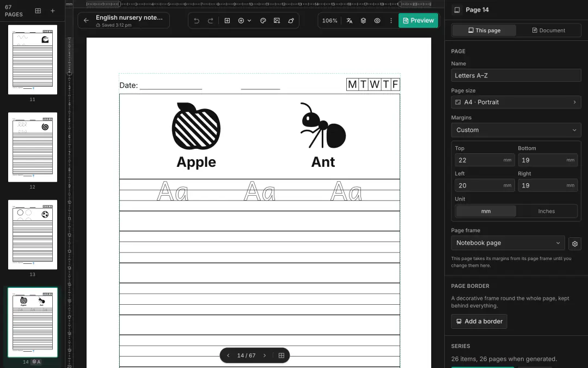Open the Margins Custom dropdown
The height and width of the screenshot is (368, 588).
pyautogui.click(x=516, y=130)
